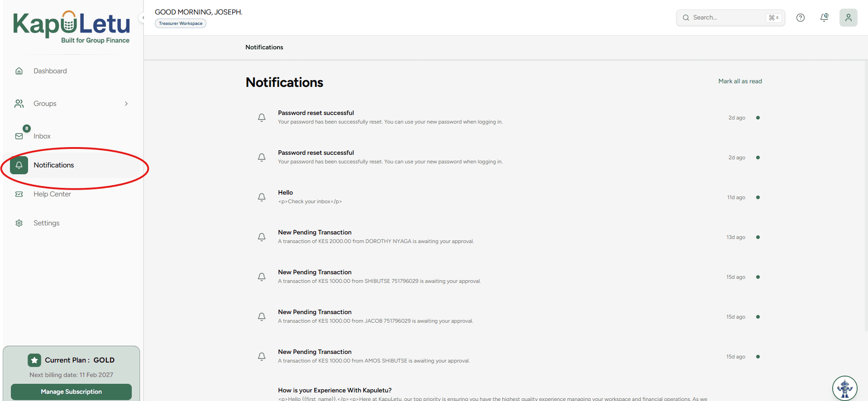Viewport: 868px width, 401px height.
Task: Toggle unread dot on JACOB 751796029 notification
Action: tap(758, 317)
